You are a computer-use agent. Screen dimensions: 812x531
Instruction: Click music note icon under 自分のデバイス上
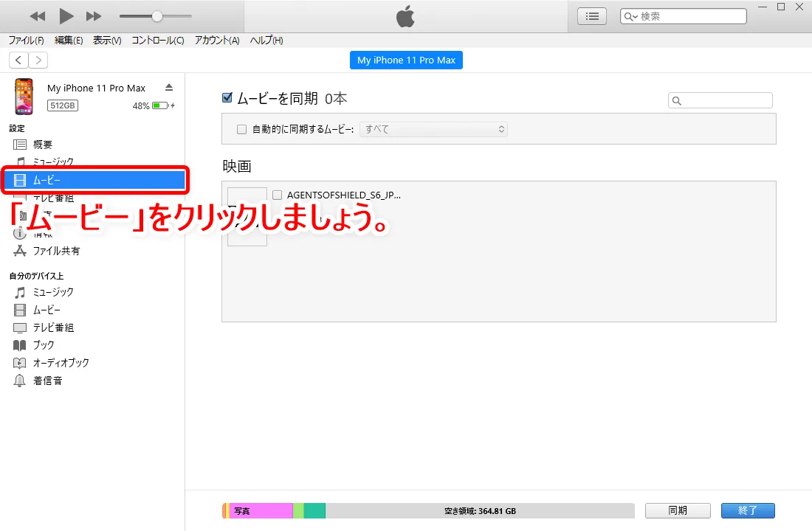tap(20, 292)
